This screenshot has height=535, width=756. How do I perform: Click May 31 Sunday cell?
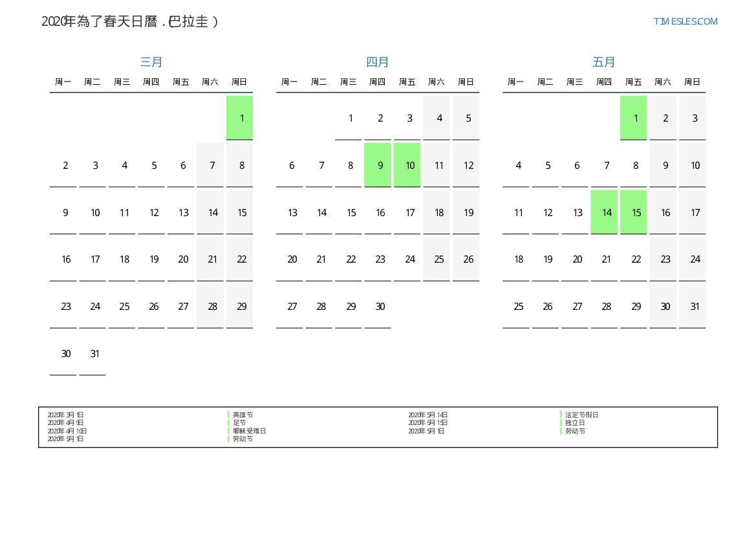693,307
